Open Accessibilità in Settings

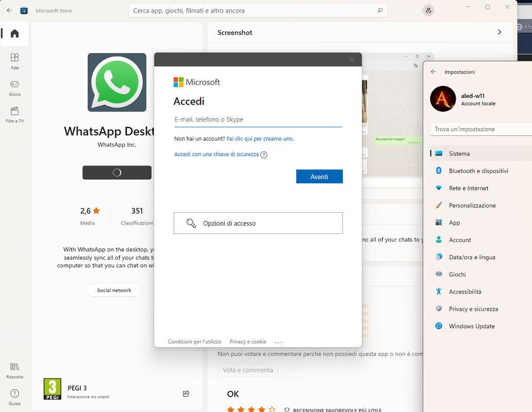pos(481,291)
